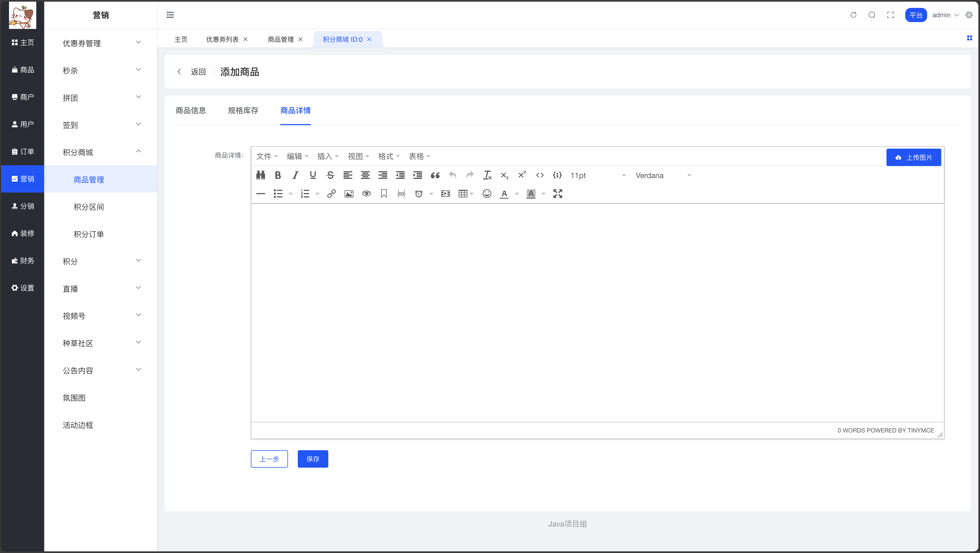
Task: Click inside the rich text editing area
Action: [x=597, y=312]
